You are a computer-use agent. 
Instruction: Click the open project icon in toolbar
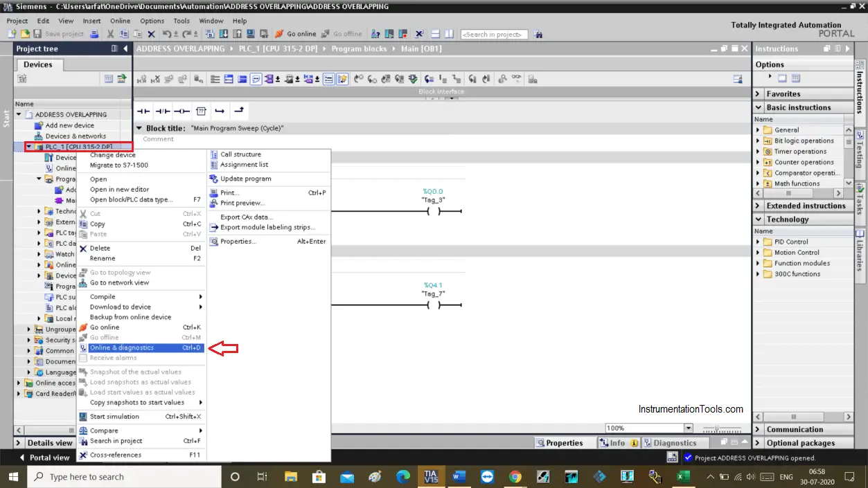coord(26,34)
